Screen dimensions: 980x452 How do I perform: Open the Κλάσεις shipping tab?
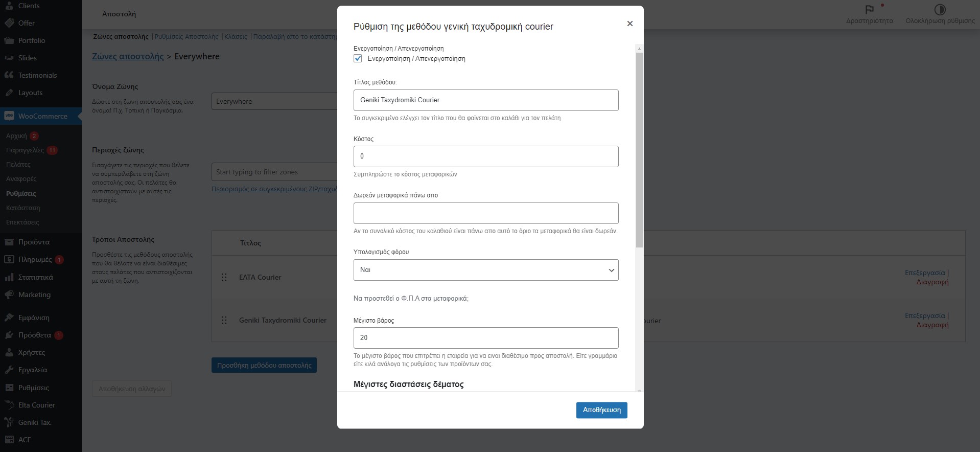236,37
